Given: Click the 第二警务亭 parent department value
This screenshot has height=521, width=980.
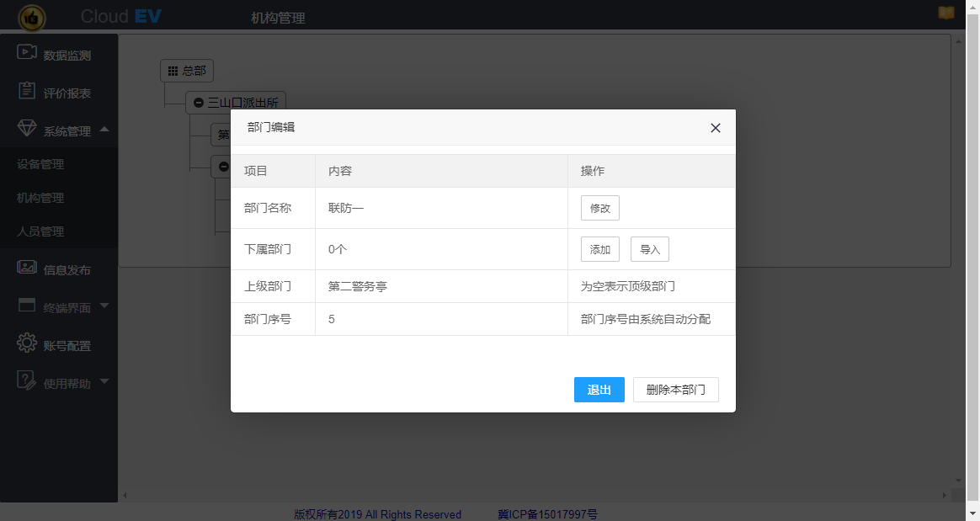Looking at the screenshot, I should tap(358, 286).
